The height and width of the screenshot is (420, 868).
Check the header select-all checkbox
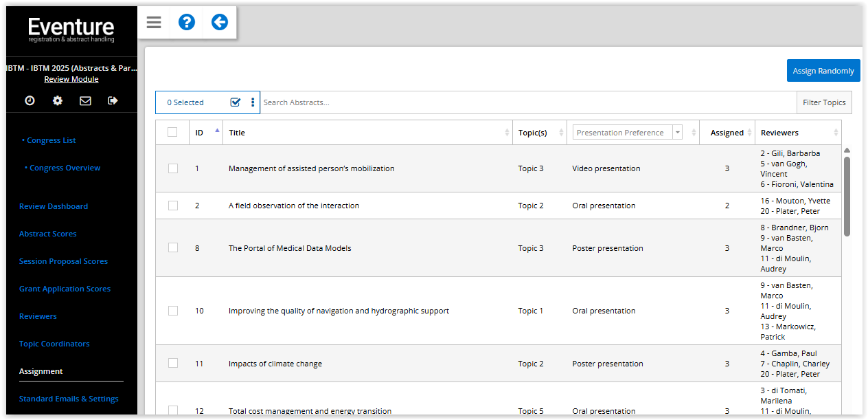point(172,133)
